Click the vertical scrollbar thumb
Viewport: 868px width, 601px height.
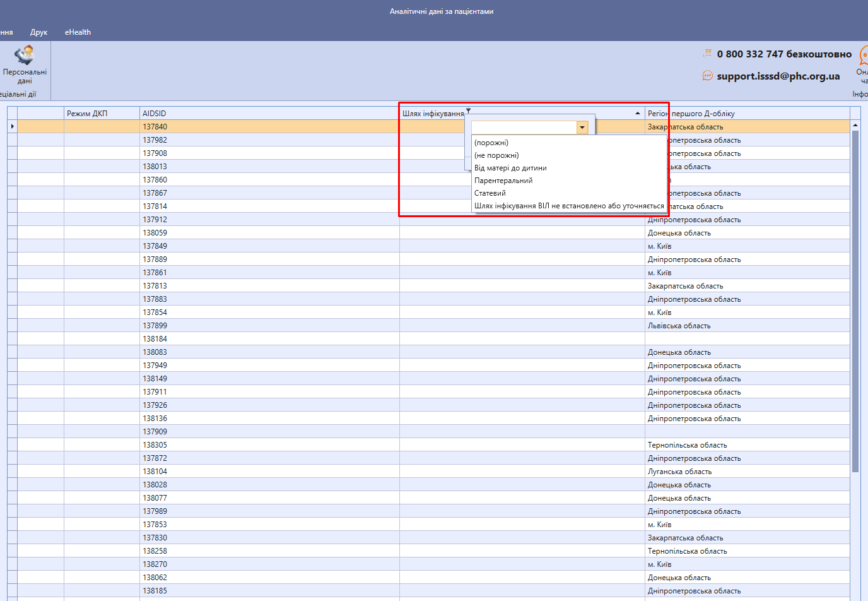(855, 301)
